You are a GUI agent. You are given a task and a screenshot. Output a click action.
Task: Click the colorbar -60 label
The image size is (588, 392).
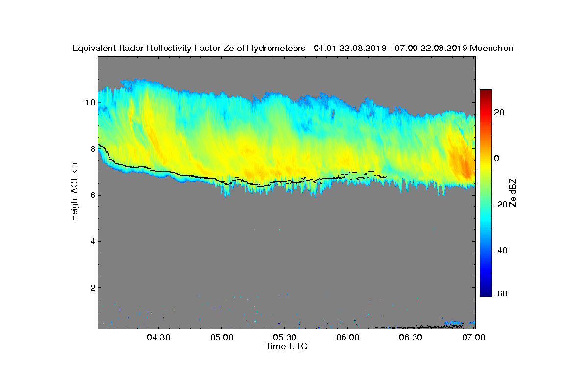(x=500, y=294)
